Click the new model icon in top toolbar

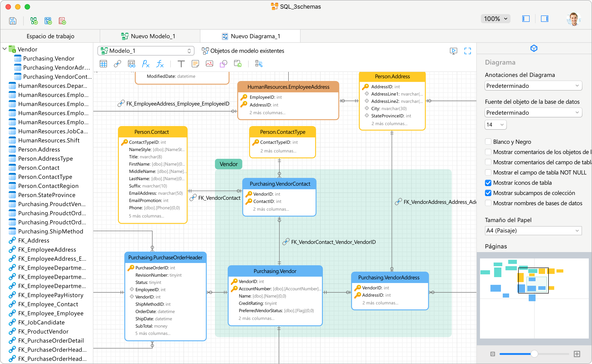point(34,21)
